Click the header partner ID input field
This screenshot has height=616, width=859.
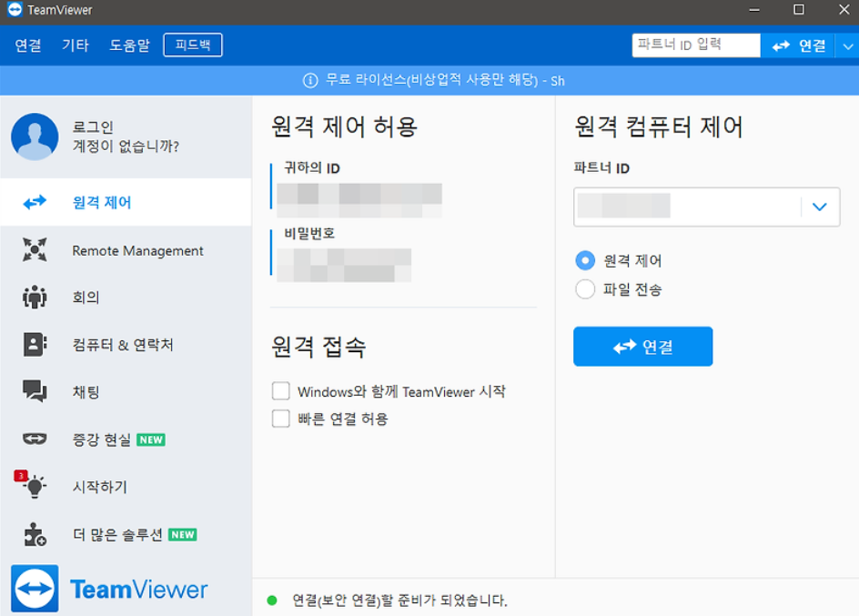[696, 45]
